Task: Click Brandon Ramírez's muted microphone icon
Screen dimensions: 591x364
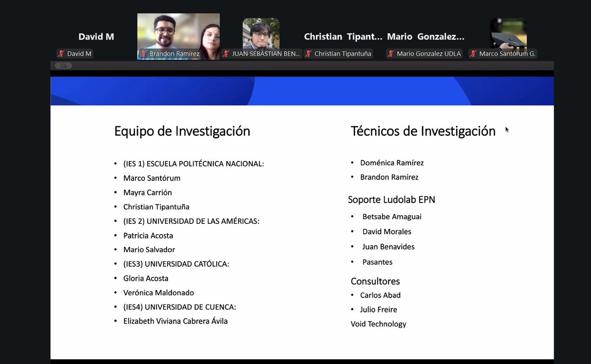Action: pyautogui.click(x=144, y=54)
